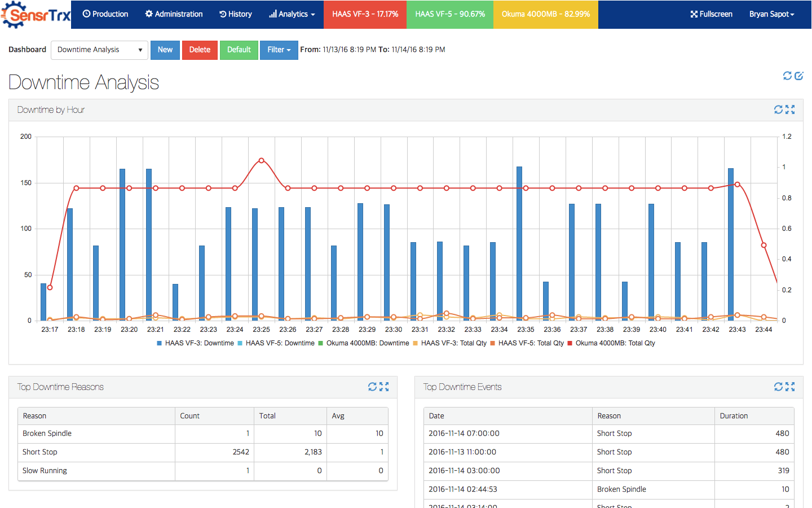Switch to Fullscreen mode
812x508 pixels.
(x=712, y=14)
